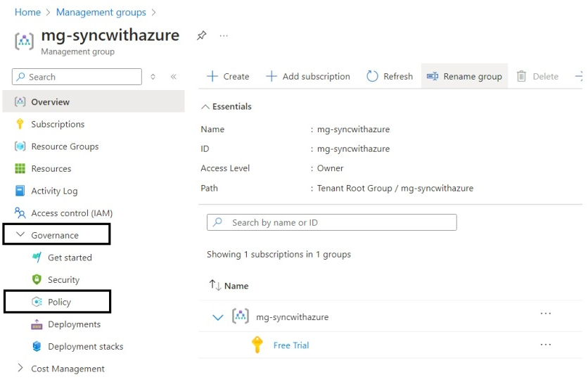
Task: Pin the mg-syncwithazure management group
Action: pyautogui.click(x=201, y=36)
